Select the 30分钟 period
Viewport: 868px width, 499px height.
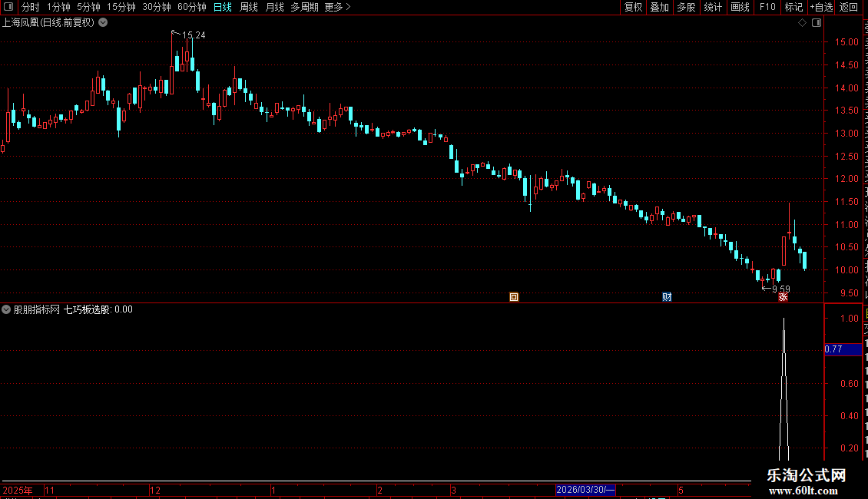pyautogui.click(x=157, y=7)
